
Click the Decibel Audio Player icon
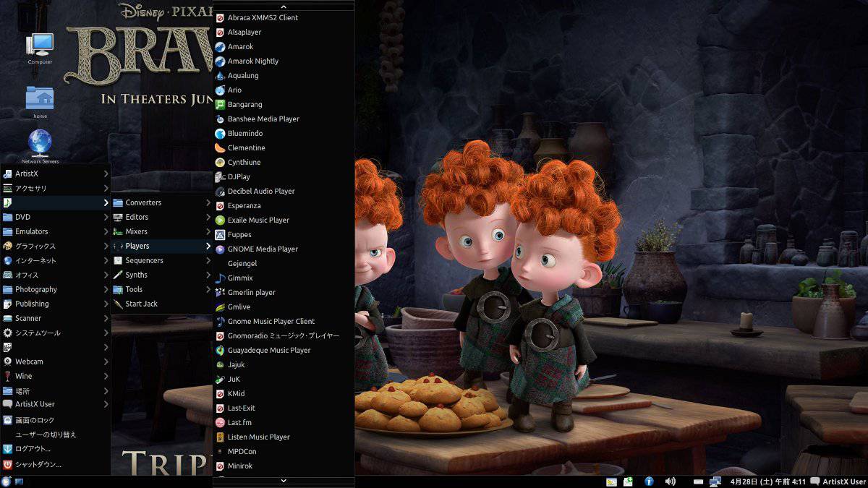(221, 191)
